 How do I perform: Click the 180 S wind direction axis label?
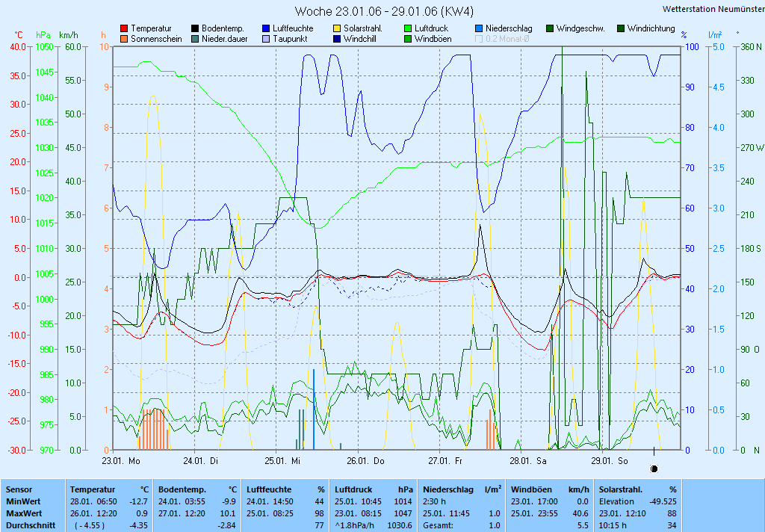click(750, 248)
